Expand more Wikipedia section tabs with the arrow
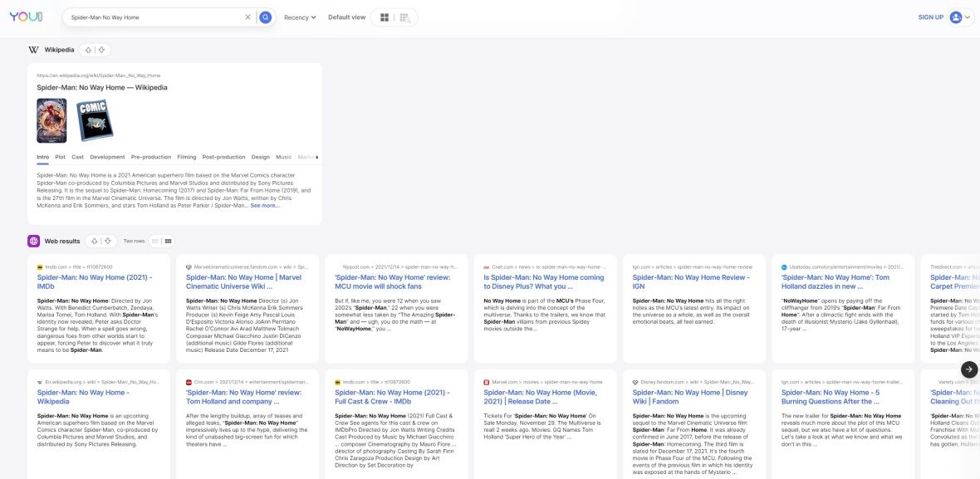This screenshot has width=980, height=479. [316, 157]
